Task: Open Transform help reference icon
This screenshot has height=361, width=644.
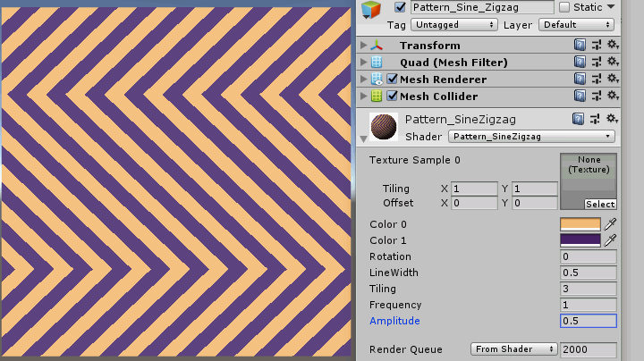Action: pyautogui.click(x=580, y=45)
